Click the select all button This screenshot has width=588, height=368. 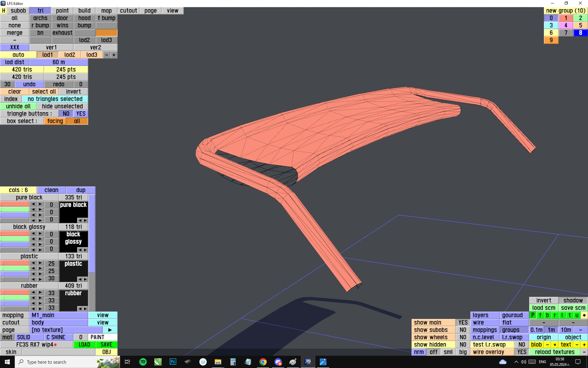point(44,92)
